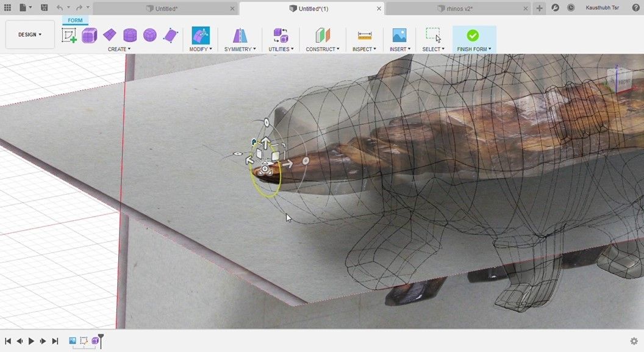Click the Insert canvas image icon

click(399, 35)
